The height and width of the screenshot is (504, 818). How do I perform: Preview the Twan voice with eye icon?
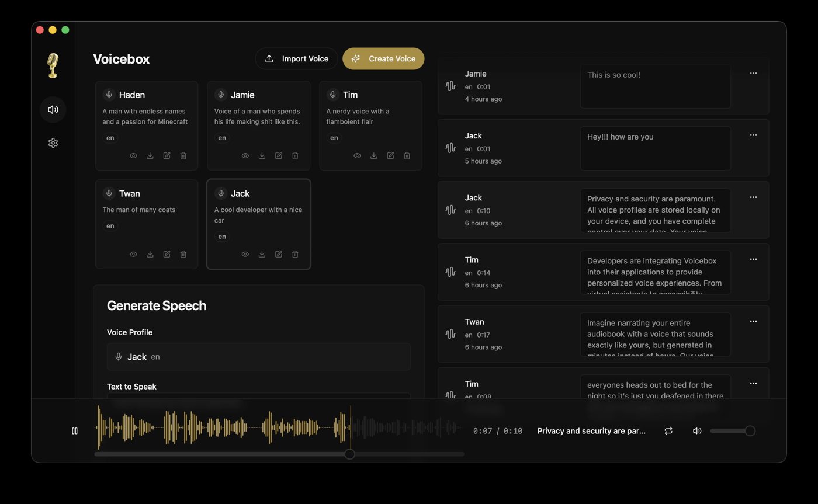coord(133,255)
